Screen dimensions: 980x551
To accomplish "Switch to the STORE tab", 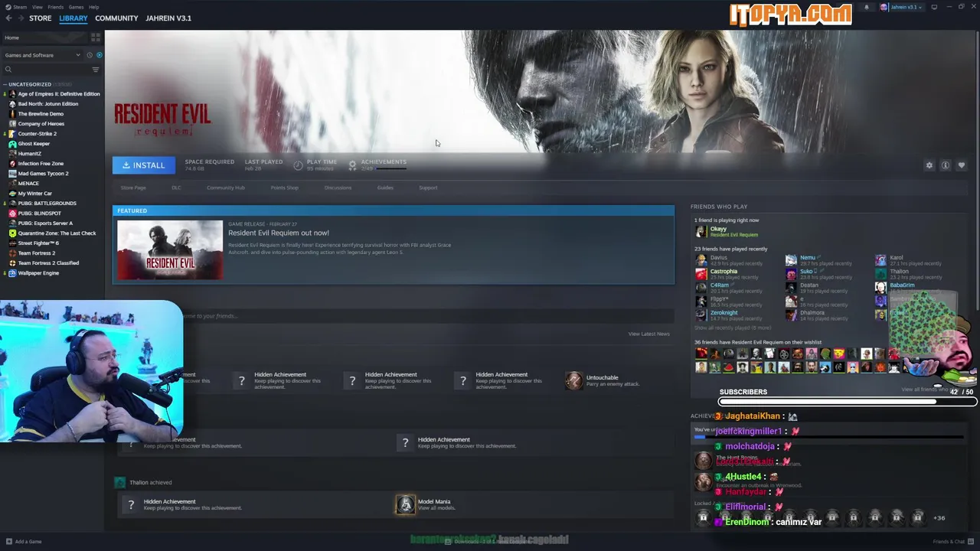I will tap(40, 18).
